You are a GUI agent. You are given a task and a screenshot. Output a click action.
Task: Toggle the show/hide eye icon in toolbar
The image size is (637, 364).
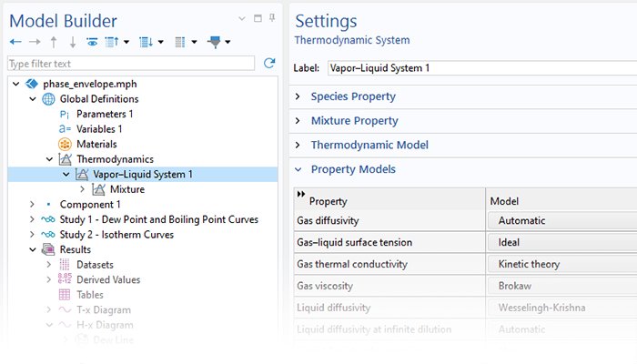pyautogui.click(x=92, y=42)
